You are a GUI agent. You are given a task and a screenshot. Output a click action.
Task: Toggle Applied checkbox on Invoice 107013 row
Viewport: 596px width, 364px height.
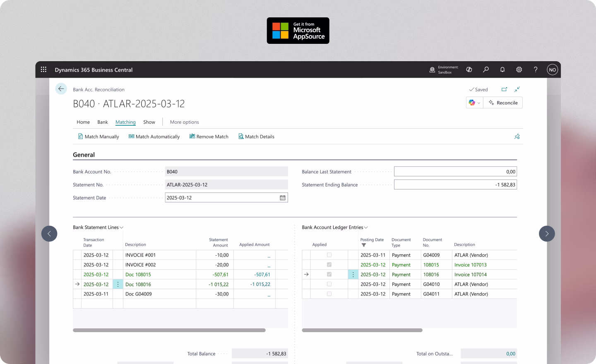[329, 265]
